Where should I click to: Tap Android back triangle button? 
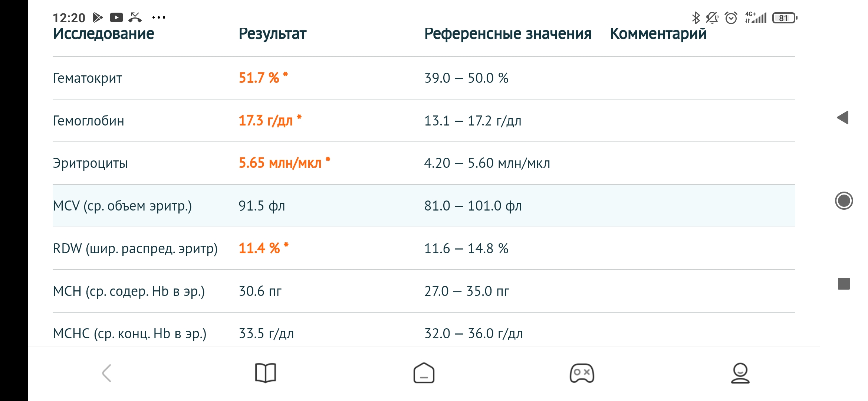(843, 118)
